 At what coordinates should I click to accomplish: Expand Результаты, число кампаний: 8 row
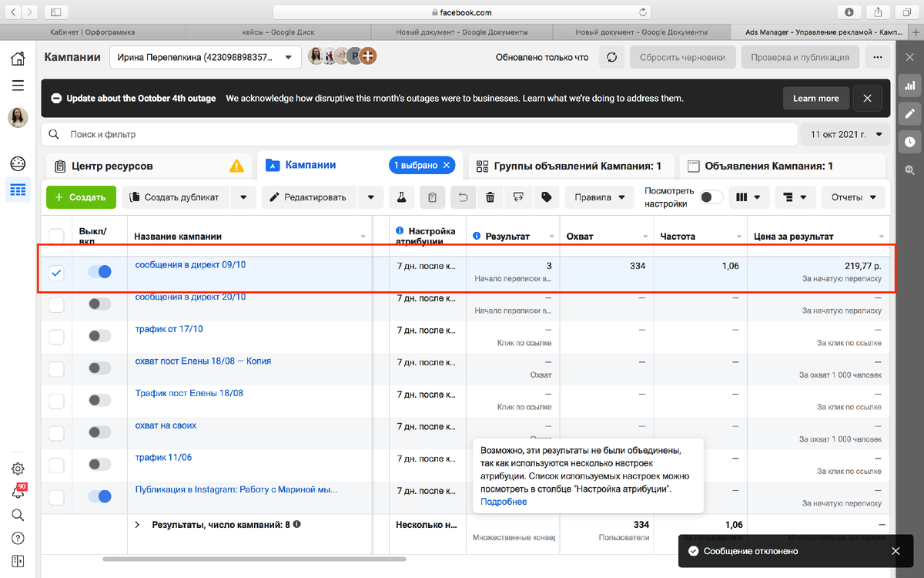[x=138, y=524]
